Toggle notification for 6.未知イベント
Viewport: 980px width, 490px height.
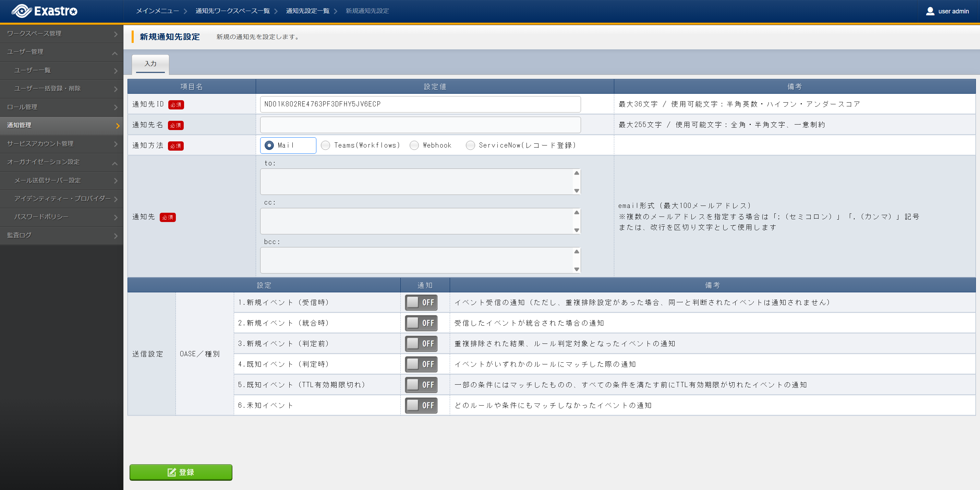coord(421,406)
